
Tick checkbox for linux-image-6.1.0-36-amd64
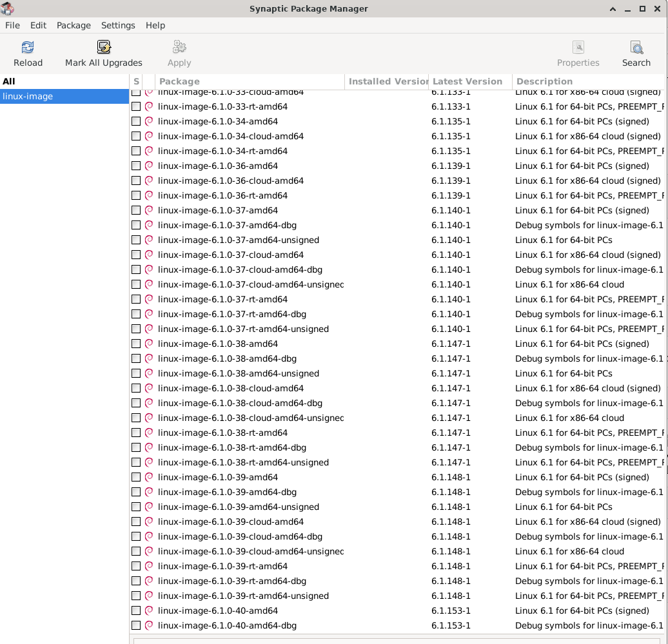tap(136, 166)
